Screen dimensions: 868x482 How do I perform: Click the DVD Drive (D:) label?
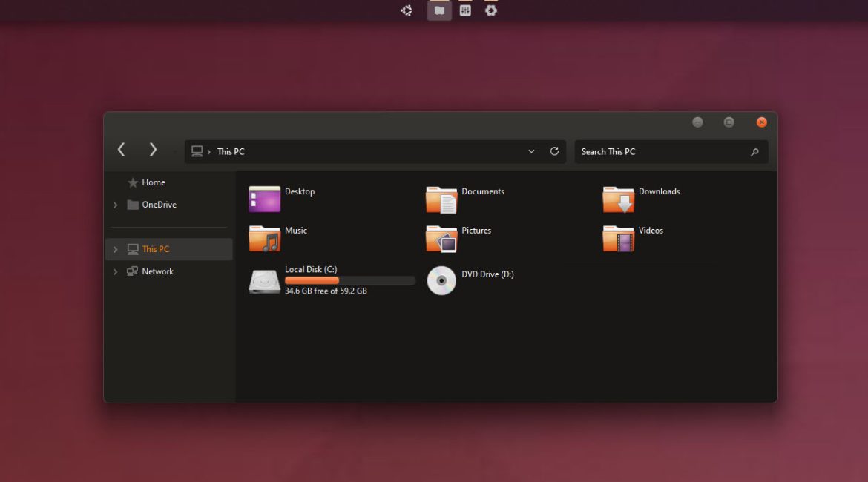coord(487,274)
